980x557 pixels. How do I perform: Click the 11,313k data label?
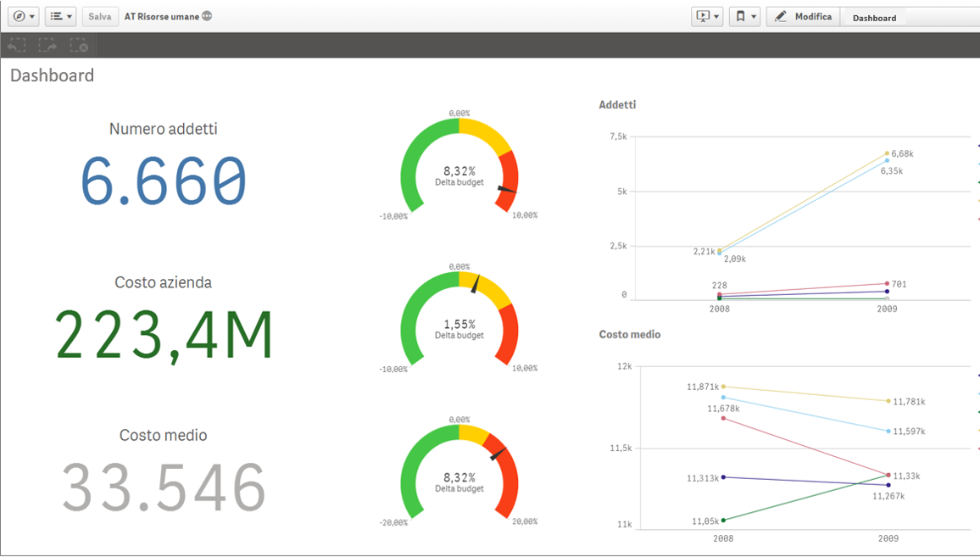click(x=703, y=479)
